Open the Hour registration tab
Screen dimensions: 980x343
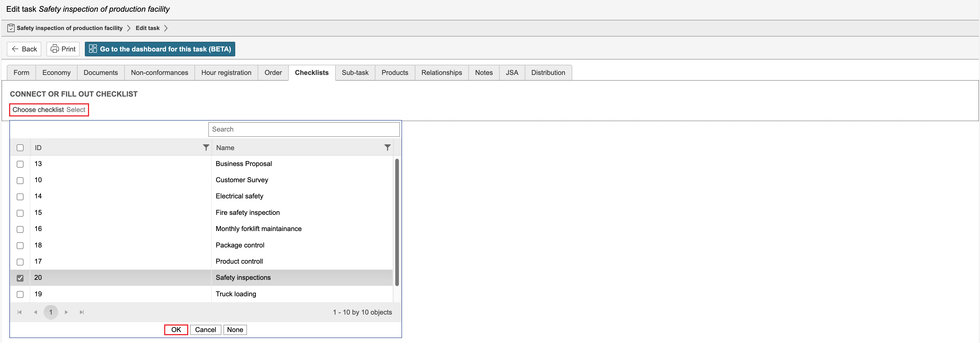226,73
